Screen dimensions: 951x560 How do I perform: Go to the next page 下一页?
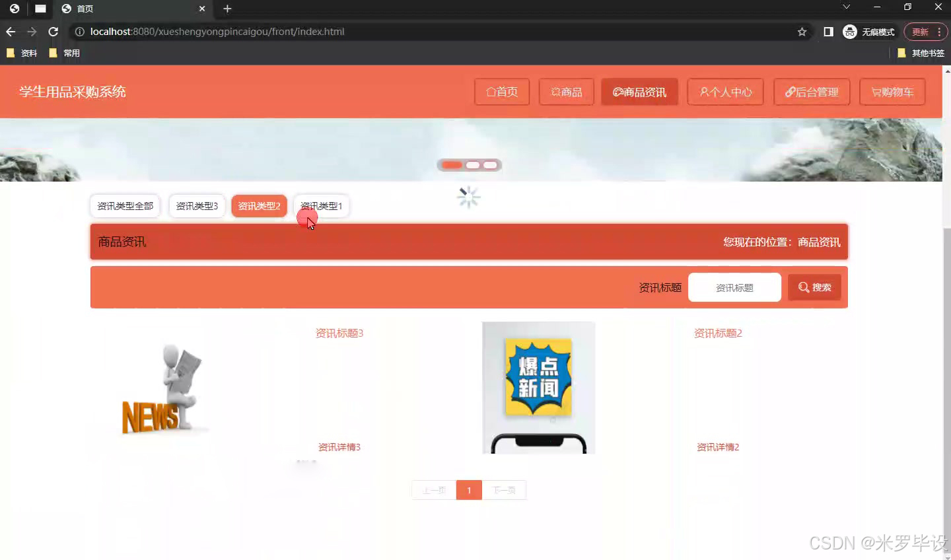[504, 490]
